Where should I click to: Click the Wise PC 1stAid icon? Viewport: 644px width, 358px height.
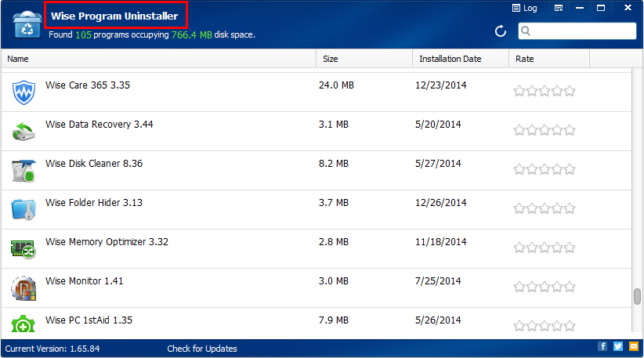[23, 324]
